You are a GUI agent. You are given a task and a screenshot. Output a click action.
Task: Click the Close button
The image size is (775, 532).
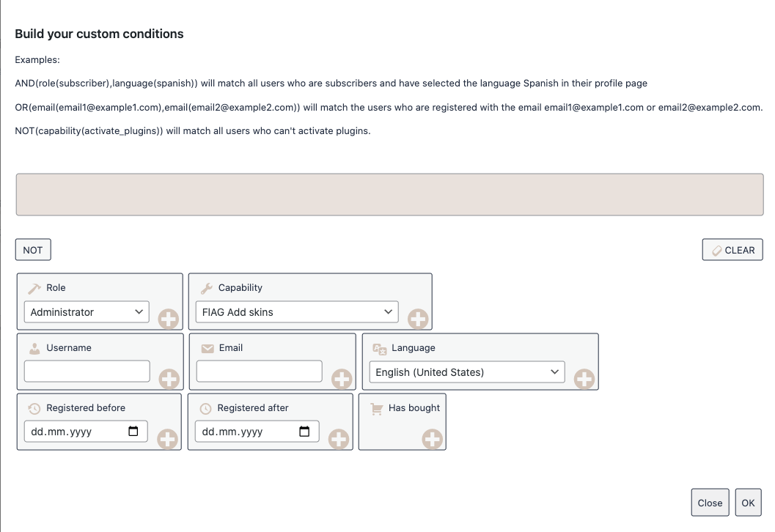(710, 503)
